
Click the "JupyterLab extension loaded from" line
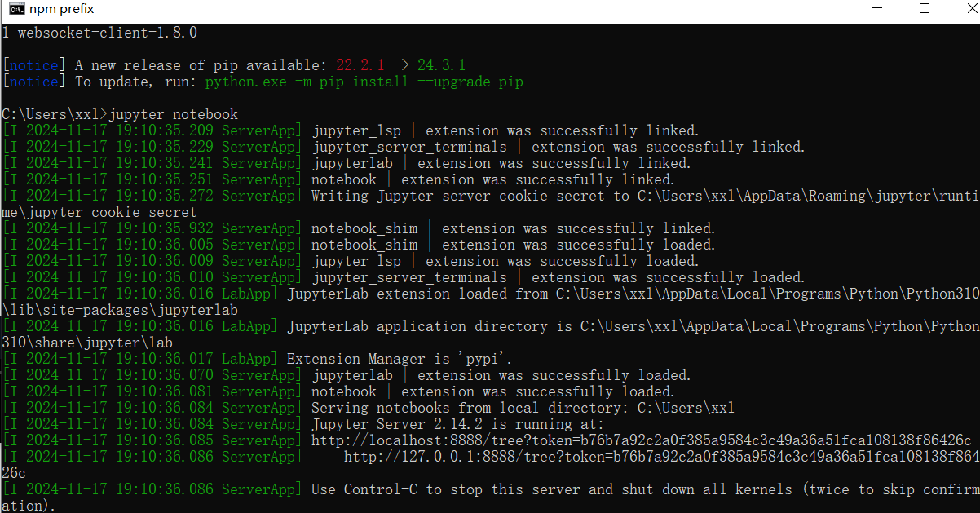point(490,294)
